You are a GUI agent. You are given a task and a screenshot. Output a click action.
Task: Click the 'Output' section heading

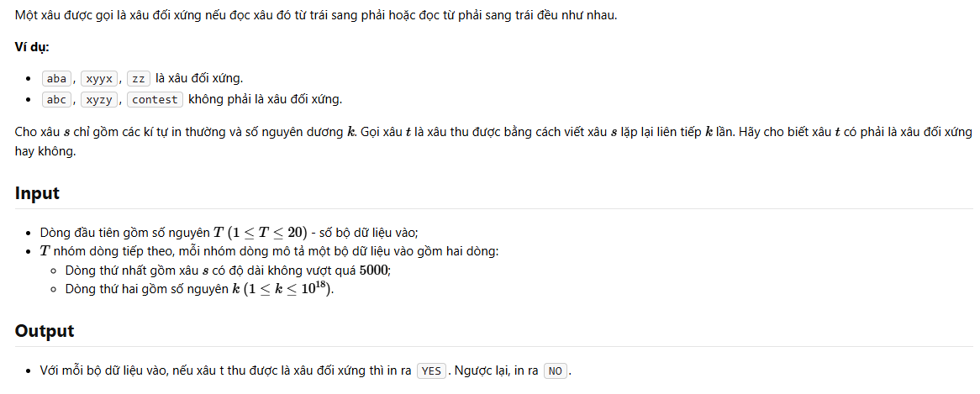point(45,331)
